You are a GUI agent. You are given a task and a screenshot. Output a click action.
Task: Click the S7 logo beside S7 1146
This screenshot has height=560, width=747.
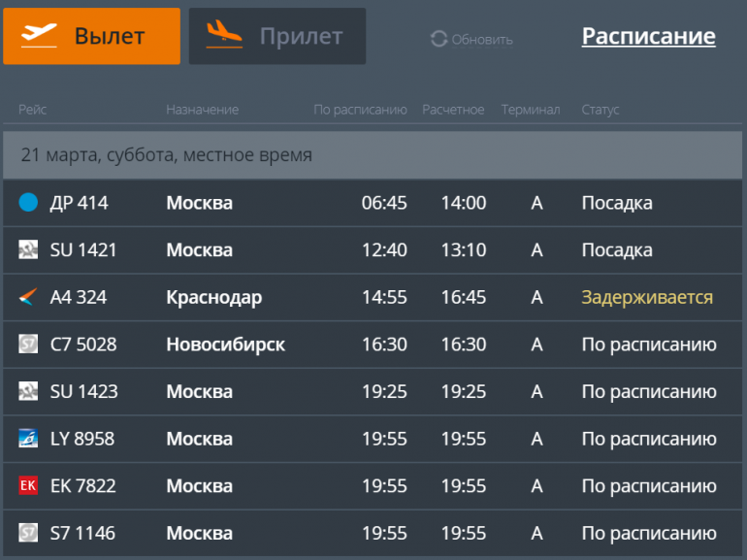[28, 533]
